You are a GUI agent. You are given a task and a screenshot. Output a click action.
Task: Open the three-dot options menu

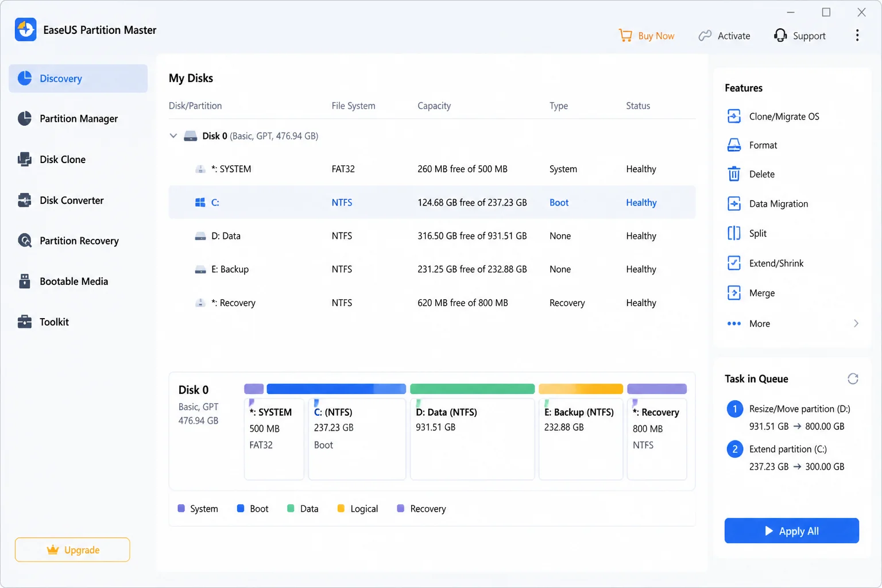click(857, 36)
